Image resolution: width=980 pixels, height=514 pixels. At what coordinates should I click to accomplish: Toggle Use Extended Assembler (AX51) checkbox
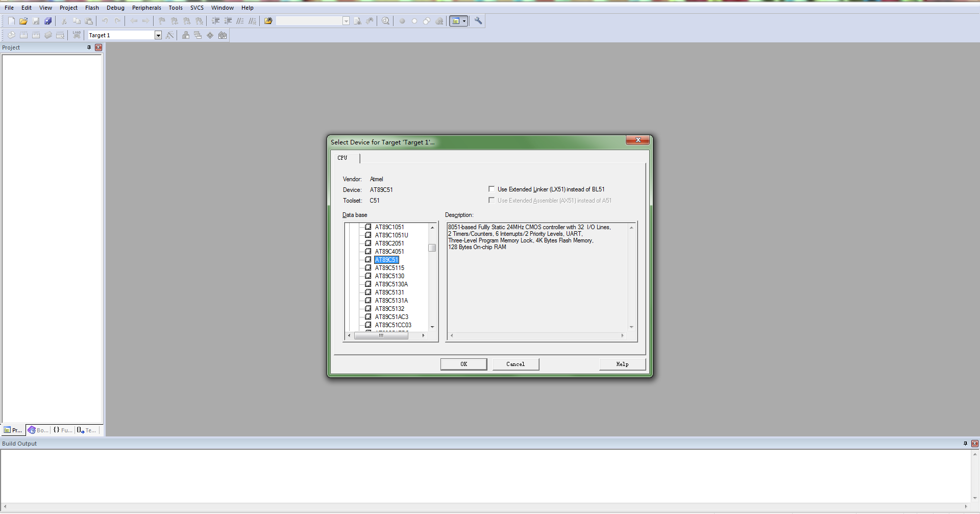(492, 200)
